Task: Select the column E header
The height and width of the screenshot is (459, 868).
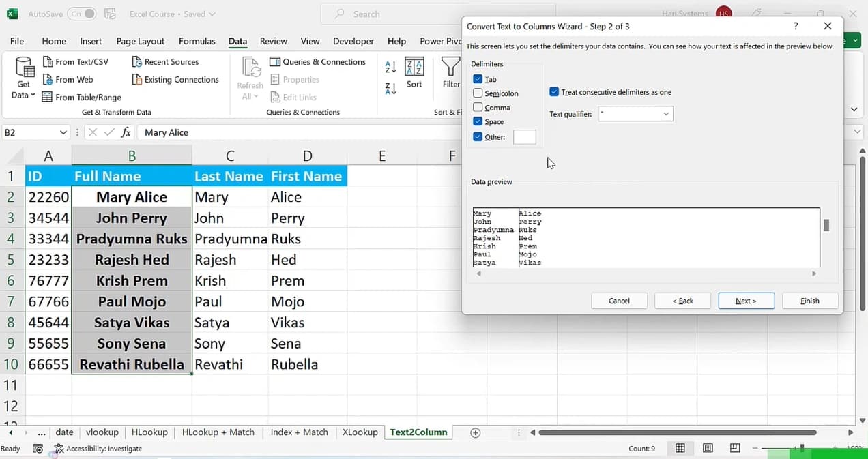Action: [x=382, y=156]
